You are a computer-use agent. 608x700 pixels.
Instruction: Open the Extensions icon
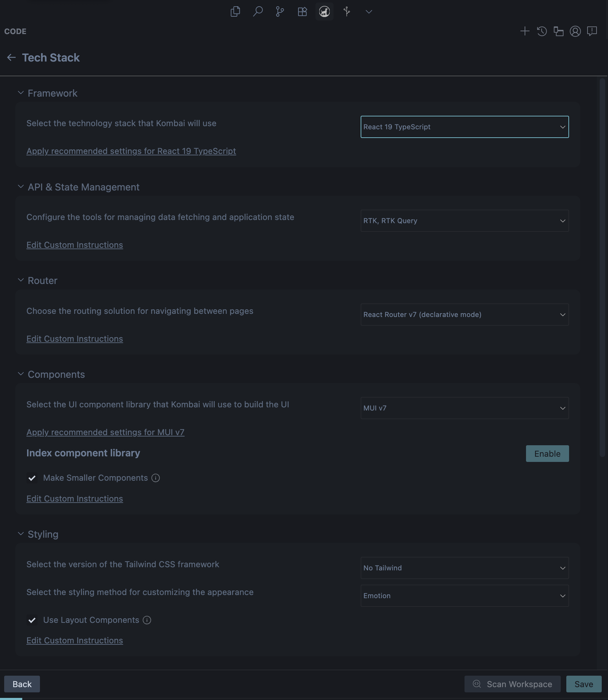tap(302, 11)
